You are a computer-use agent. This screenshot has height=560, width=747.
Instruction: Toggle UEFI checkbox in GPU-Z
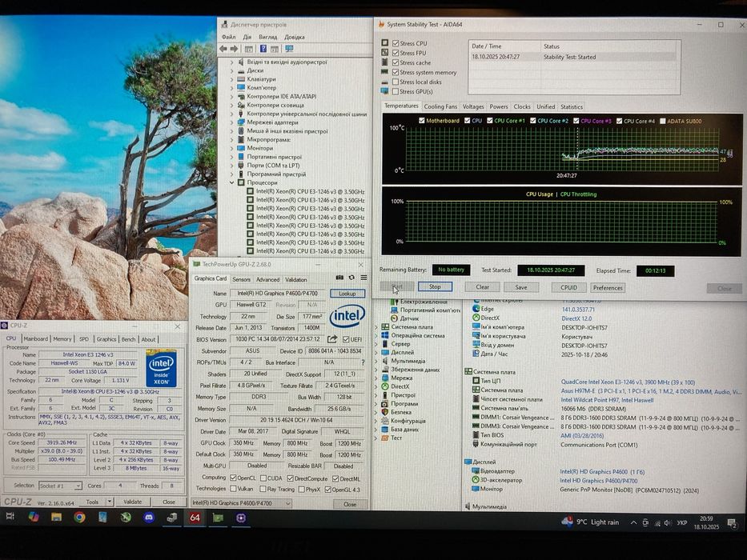coord(346,339)
